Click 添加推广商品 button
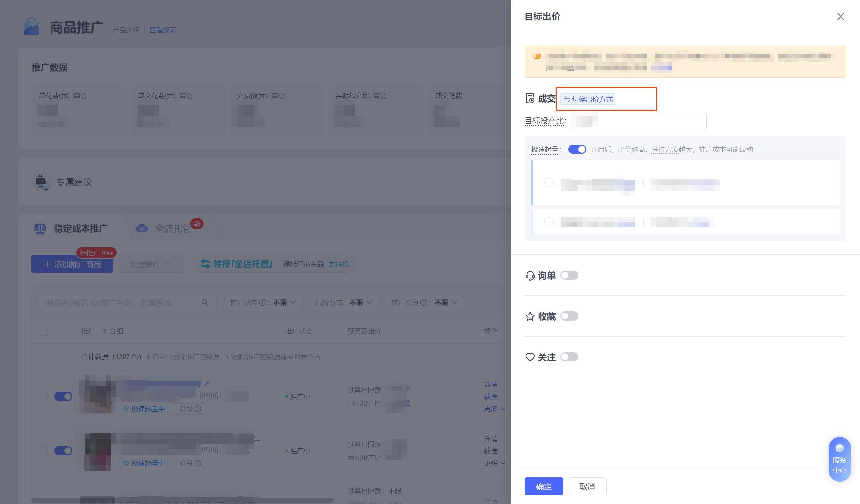 pyautogui.click(x=72, y=264)
